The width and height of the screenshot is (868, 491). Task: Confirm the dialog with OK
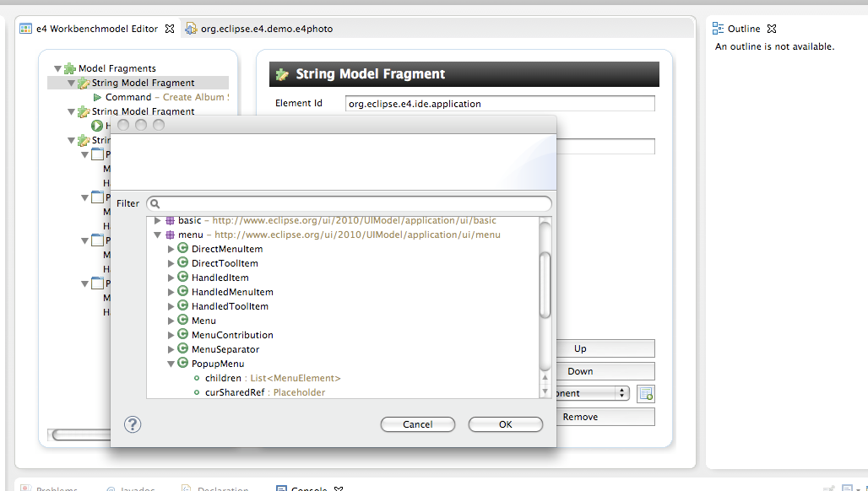click(506, 424)
